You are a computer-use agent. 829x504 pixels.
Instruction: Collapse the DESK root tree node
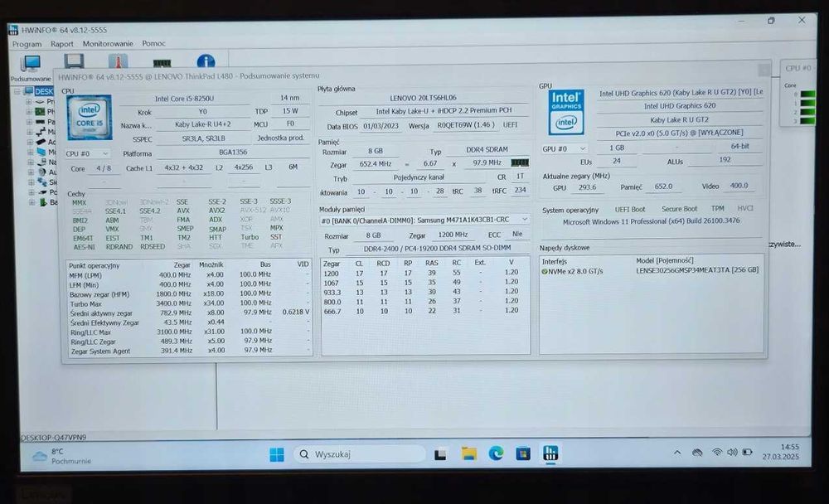17,91
